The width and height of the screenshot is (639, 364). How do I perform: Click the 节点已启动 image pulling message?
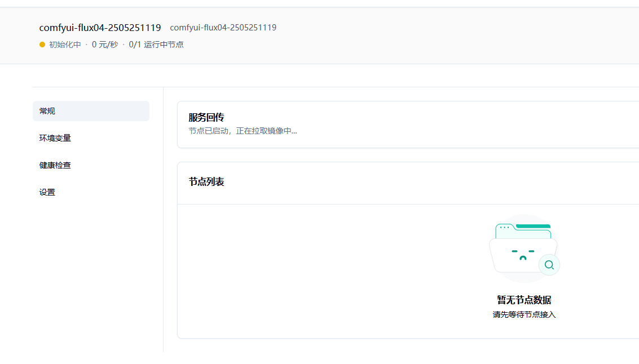click(243, 131)
